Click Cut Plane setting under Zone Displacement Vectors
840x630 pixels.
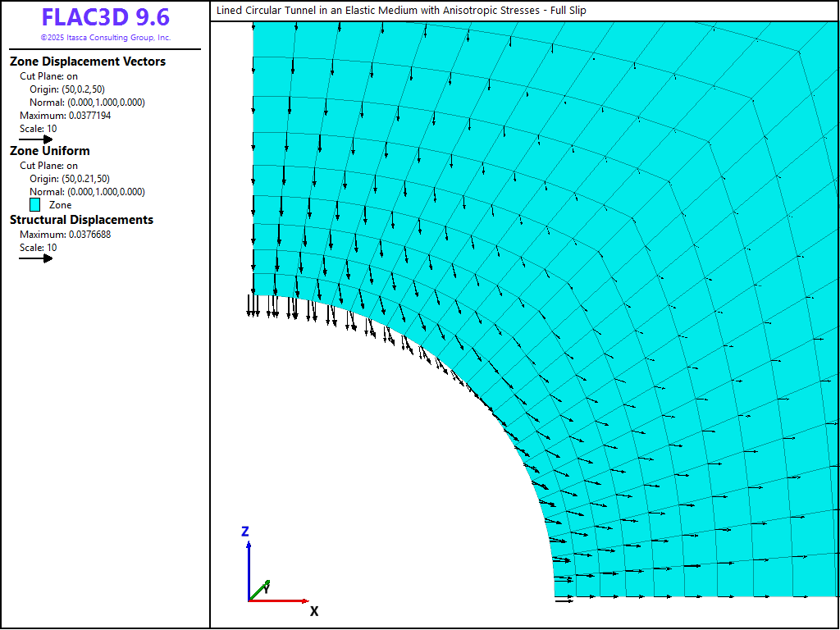pos(48,76)
